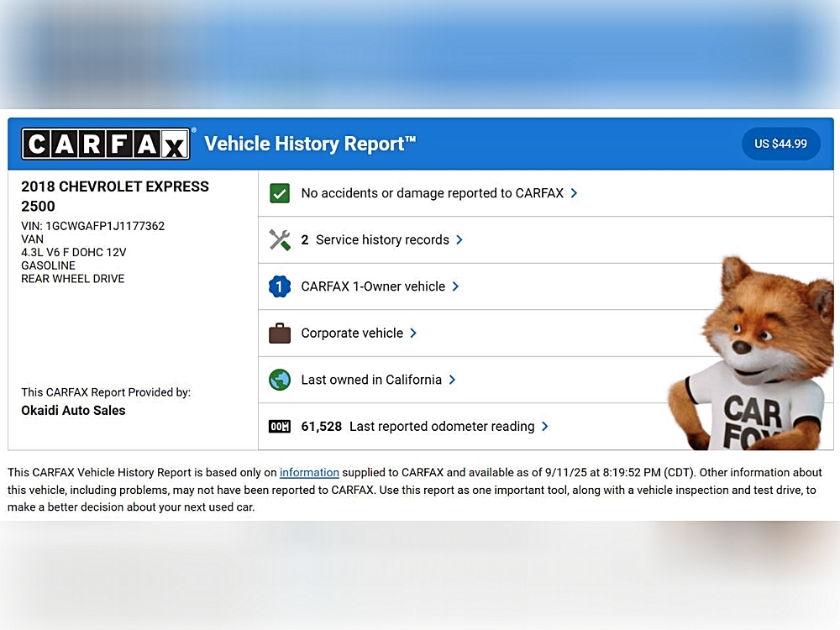The image size is (840, 630).
Task: Click the CARFAX logo in header
Action: tap(107, 144)
